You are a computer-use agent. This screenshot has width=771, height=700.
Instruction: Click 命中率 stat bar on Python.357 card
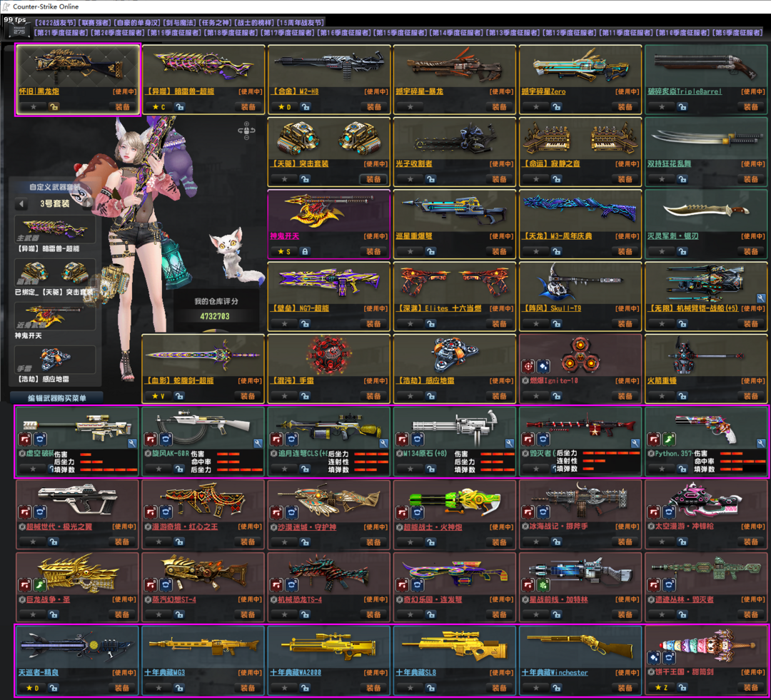pyautogui.click(x=743, y=462)
